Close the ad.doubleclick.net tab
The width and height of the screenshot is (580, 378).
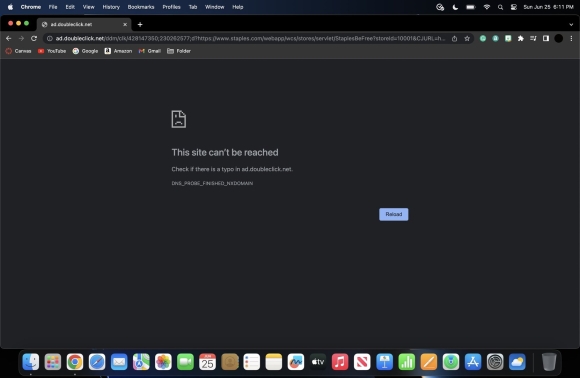point(125,24)
